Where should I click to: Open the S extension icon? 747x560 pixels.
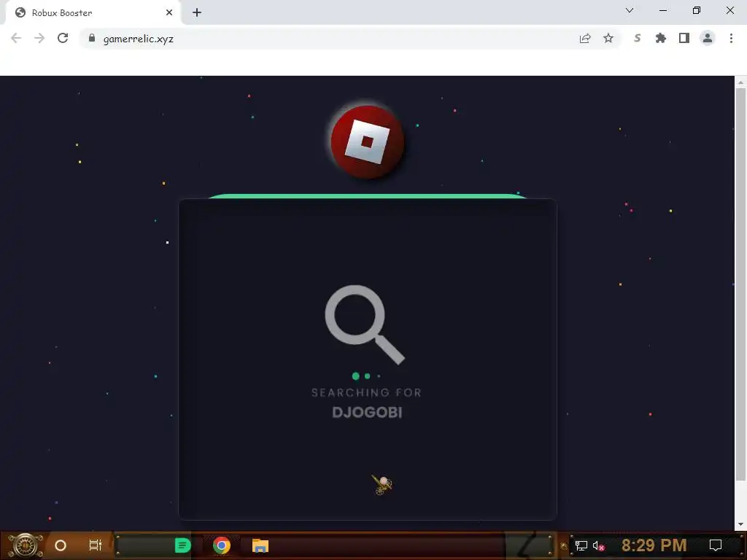(x=638, y=38)
